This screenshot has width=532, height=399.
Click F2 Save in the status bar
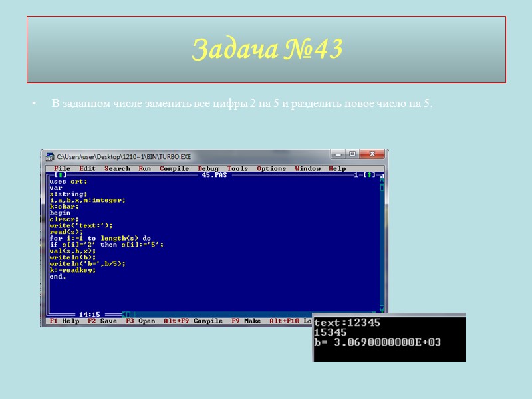tap(102, 321)
